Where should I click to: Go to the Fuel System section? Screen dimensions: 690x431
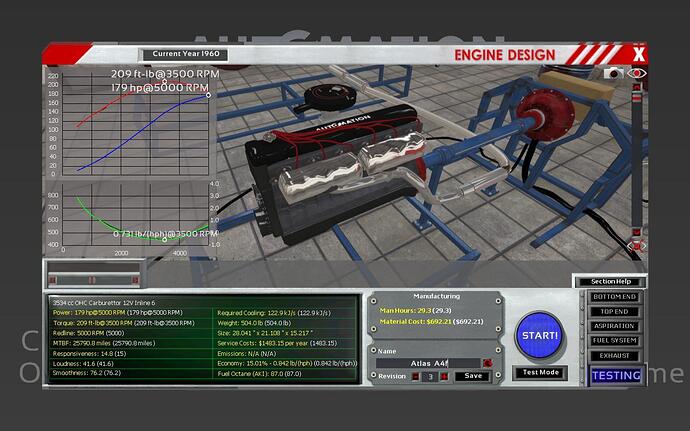pos(614,340)
